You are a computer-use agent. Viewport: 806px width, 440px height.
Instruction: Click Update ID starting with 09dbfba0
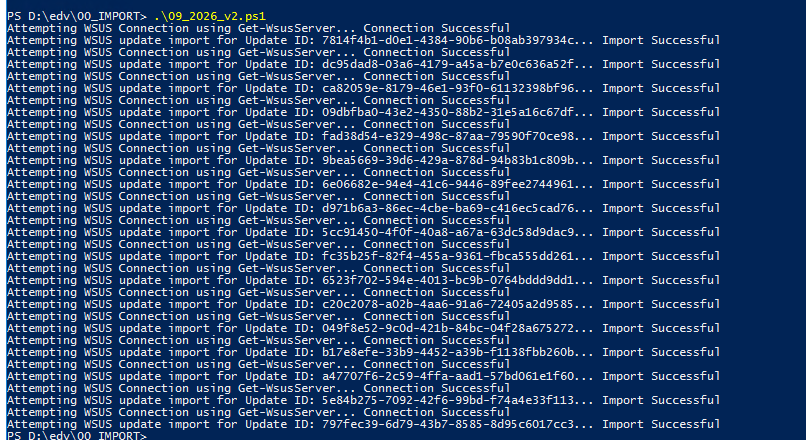pos(448,112)
